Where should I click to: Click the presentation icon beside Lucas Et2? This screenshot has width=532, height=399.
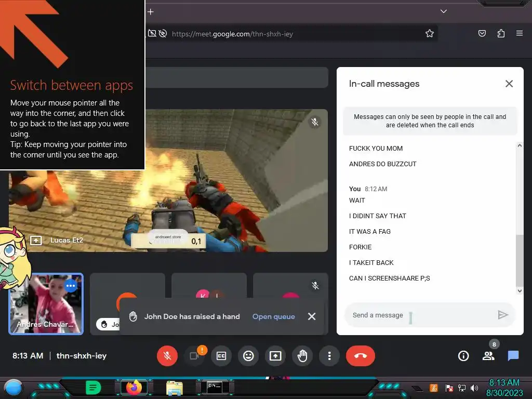[36, 241]
